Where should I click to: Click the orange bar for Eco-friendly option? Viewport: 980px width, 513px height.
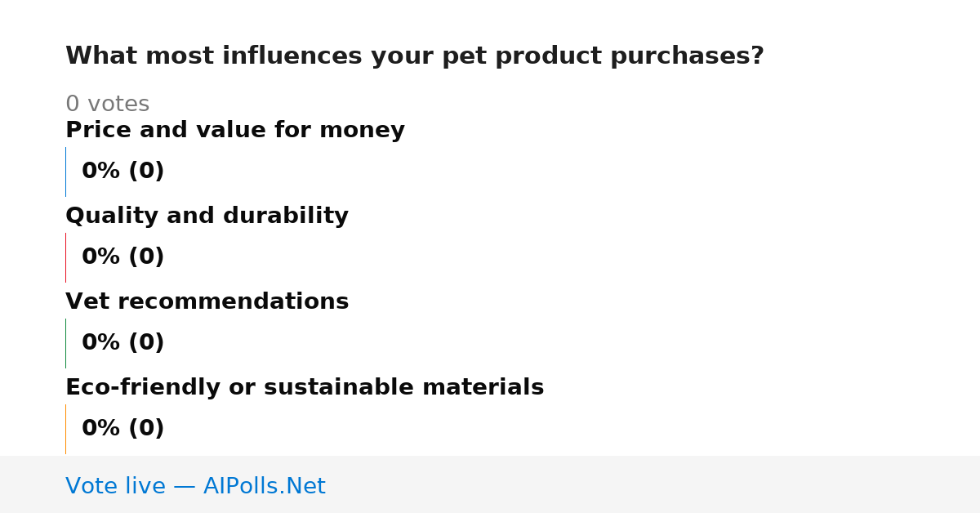click(65, 429)
